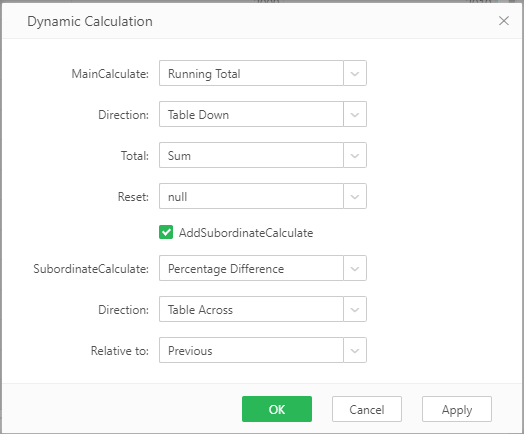
Task: Uncheck the AddSubordinateCalculate checkbox
Action: click(x=166, y=232)
